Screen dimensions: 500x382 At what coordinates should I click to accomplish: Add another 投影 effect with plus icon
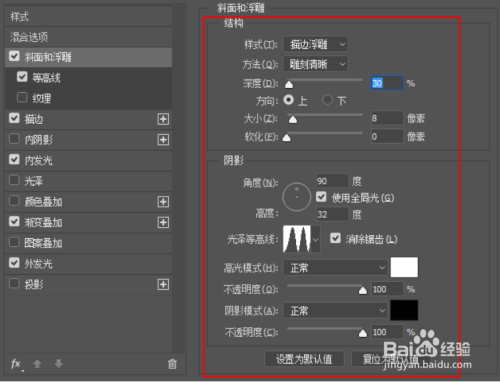pyautogui.click(x=163, y=285)
